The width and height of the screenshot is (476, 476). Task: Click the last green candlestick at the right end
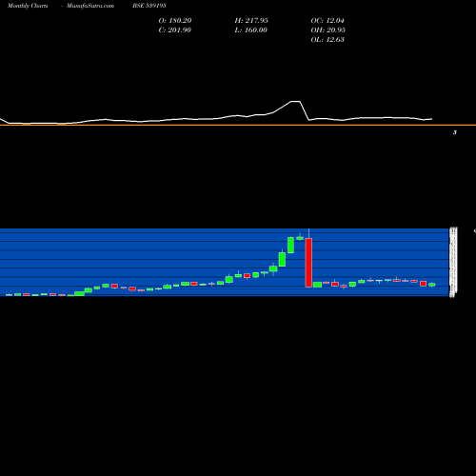click(x=432, y=285)
